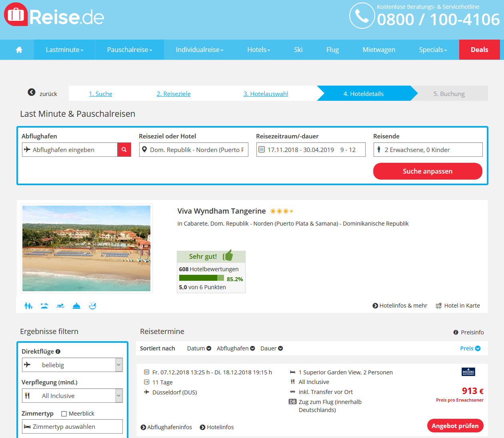504x438 pixels.
Task: Click the bed icon beside Superior Garden View
Action: (x=293, y=372)
